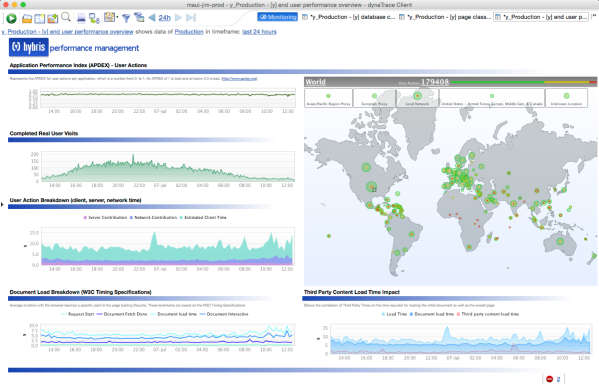Toggle Estimated Client Time legend entry
This screenshot has width=599, height=384.
203,217
